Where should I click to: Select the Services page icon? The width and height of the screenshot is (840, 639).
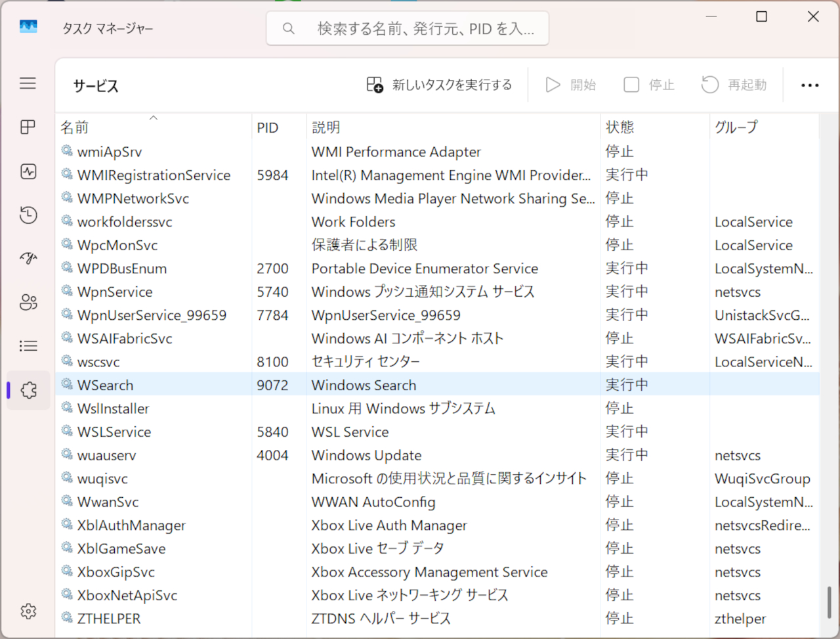click(x=28, y=390)
